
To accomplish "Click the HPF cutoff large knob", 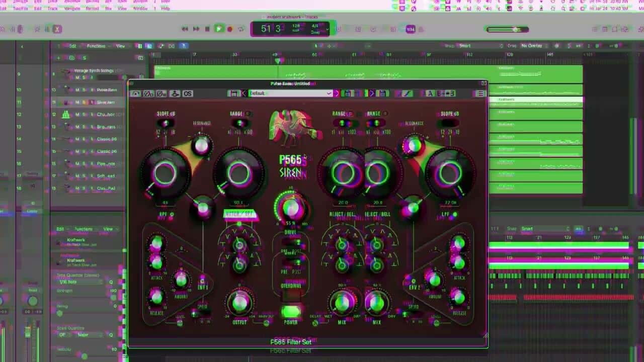I will pos(165,174).
